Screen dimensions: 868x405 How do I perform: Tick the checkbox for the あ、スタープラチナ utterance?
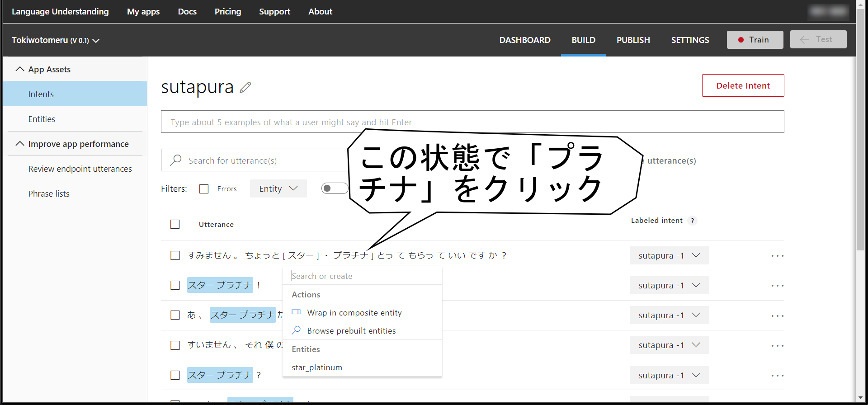(175, 315)
